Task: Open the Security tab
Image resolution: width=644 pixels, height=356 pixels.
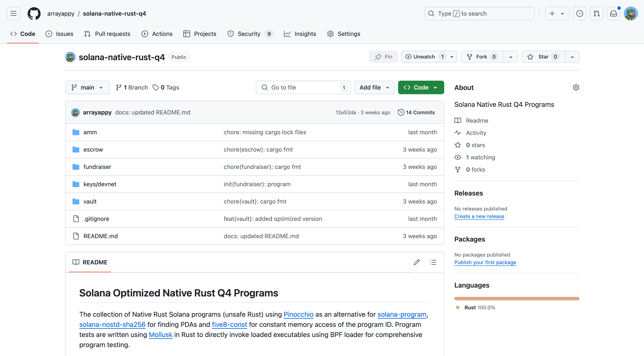Action: pos(250,34)
